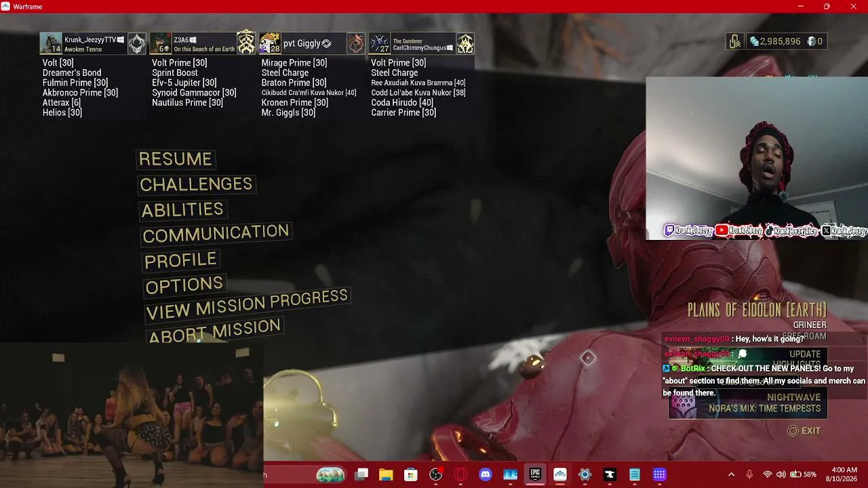Click the pvt Giggly player name
Image resolution: width=868 pixels, height=488 pixels.
302,43
